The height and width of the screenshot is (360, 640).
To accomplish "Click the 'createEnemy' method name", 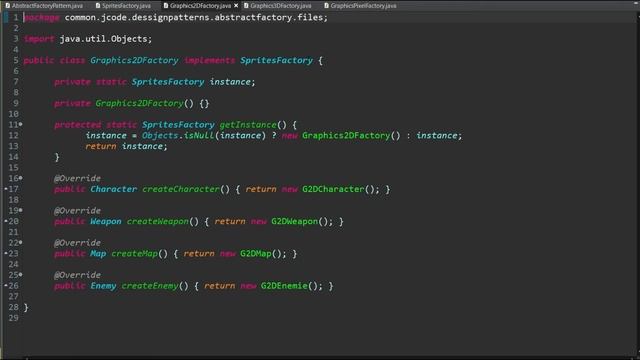I will (x=150, y=286).
